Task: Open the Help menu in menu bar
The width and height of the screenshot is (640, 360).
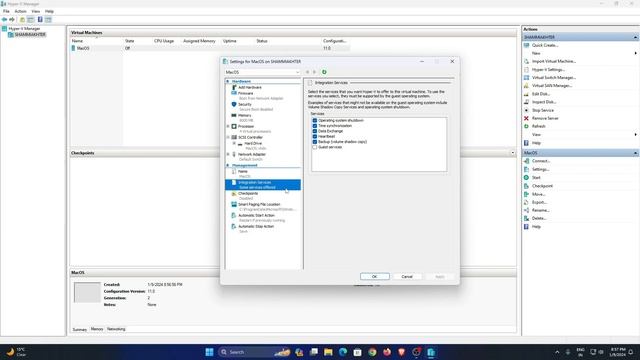Action: (x=49, y=11)
